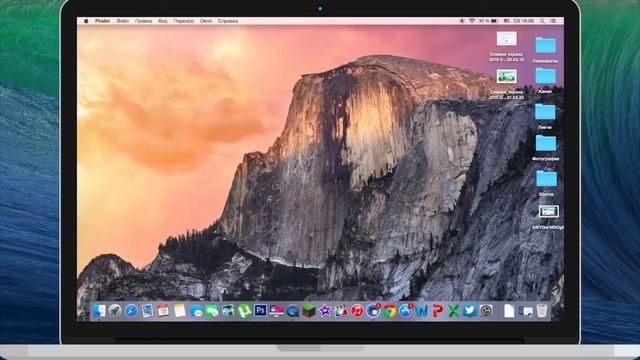The image size is (640, 360).
Task: Launch Photoshop from the Dock
Action: [x=260, y=311]
